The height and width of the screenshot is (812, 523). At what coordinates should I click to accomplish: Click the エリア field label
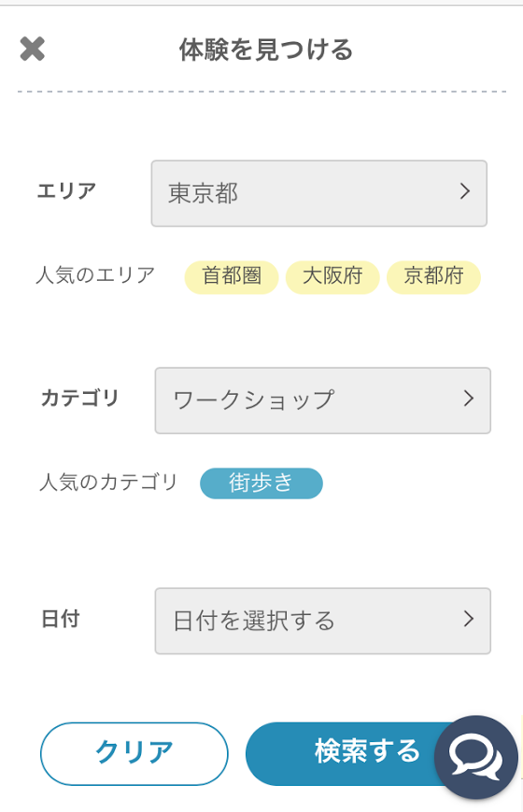66,191
